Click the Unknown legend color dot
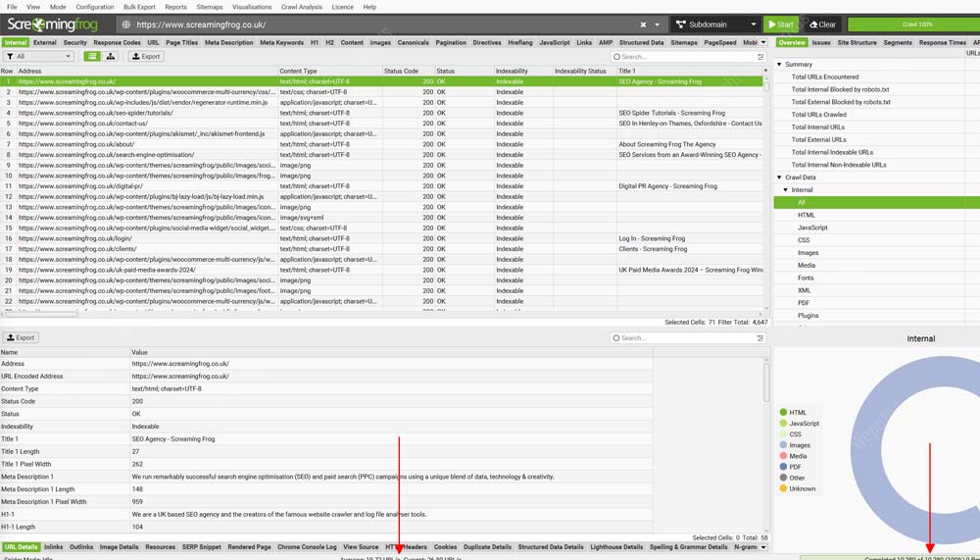The width and height of the screenshot is (980, 560). 783,488
